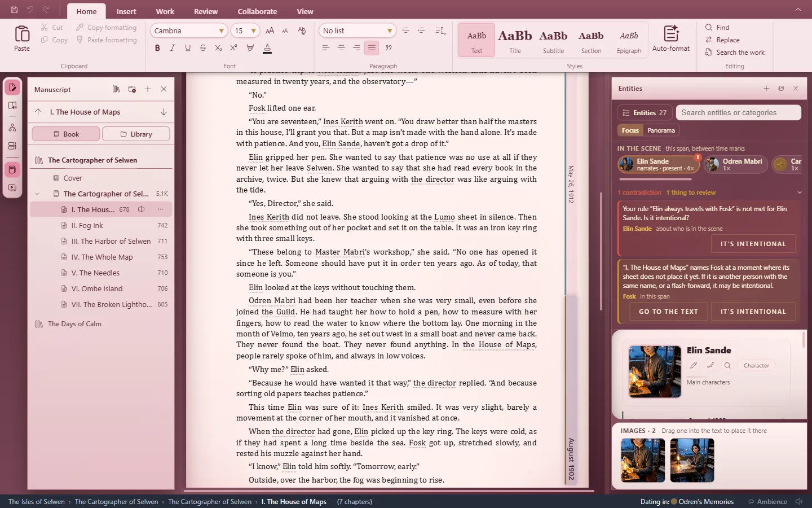This screenshot has width=812, height=508.
Task: Open the read-aloud book sidebar icon
Action: [x=12, y=106]
